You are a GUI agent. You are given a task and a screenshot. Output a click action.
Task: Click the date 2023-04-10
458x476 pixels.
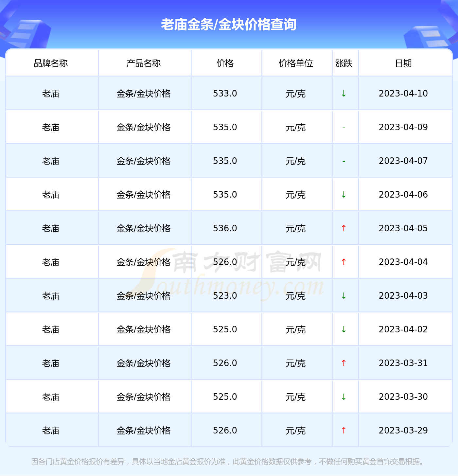[x=403, y=94]
